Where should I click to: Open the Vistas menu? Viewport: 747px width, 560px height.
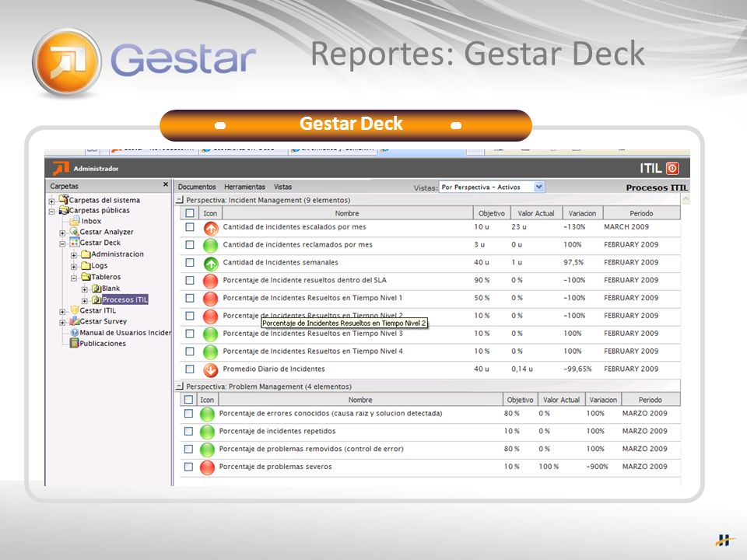click(x=282, y=187)
